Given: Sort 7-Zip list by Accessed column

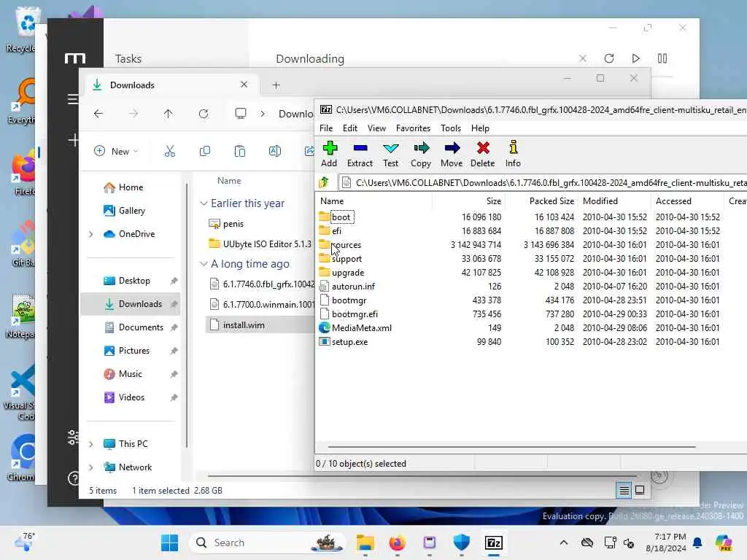Looking at the screenshot, I should coord(687,201).
